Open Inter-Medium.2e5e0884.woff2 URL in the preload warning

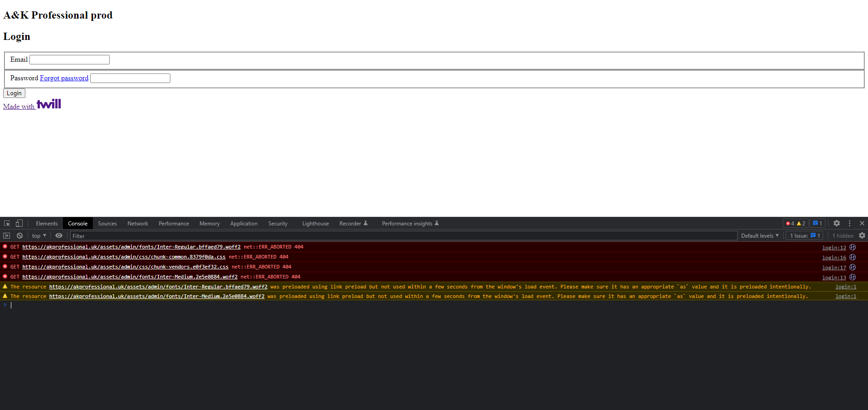[x=157, y=297]
